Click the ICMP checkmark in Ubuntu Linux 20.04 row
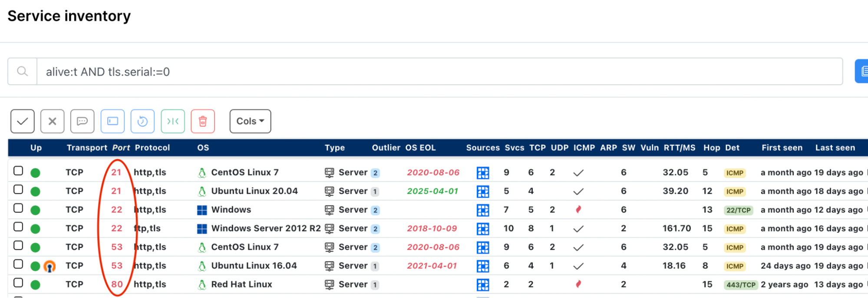 pos(578,192)
